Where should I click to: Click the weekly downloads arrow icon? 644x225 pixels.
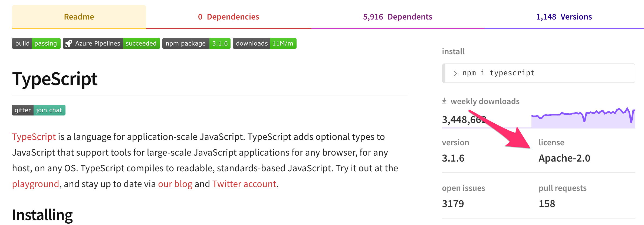point(444,101)
